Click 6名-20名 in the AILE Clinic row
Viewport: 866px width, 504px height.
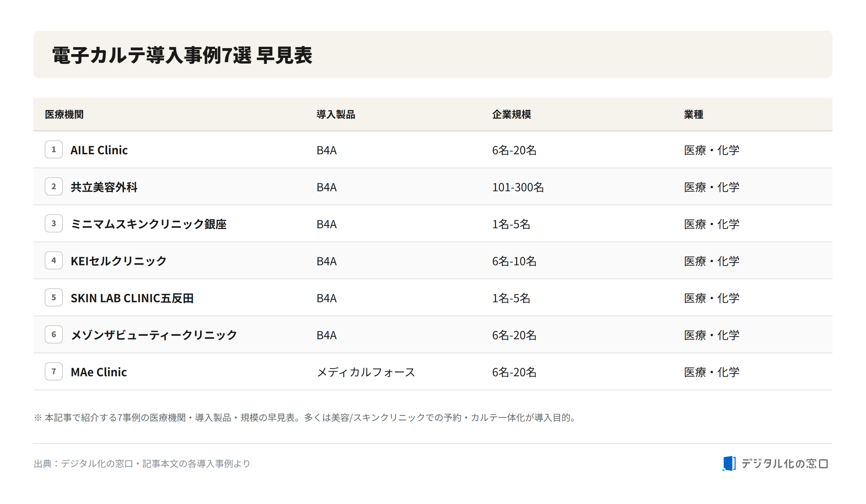point(514,150)
